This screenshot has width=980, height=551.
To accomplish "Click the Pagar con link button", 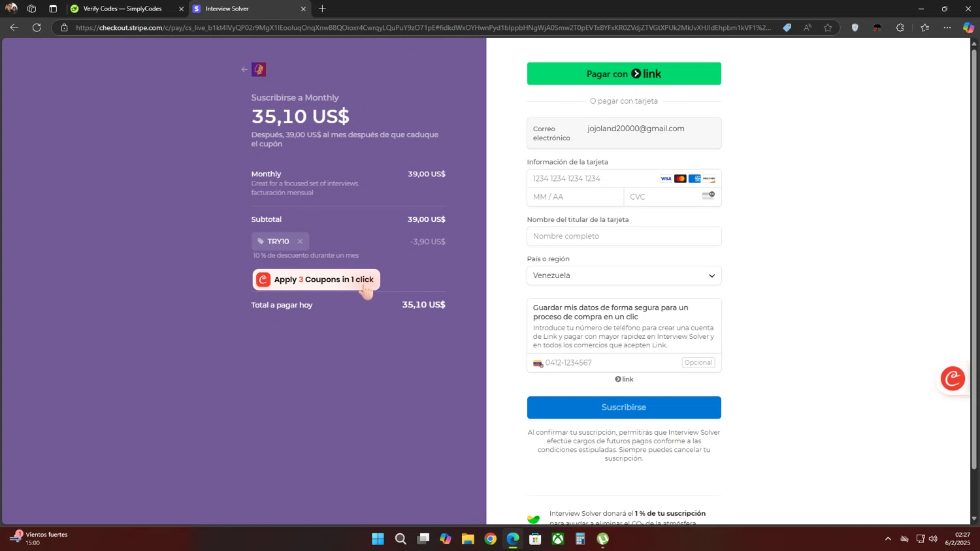I will (x=624, y=74).
